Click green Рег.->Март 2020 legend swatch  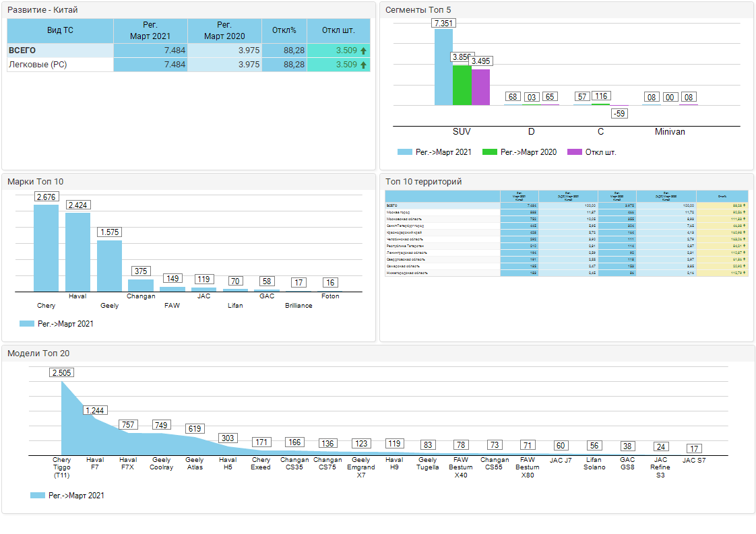coord(490,152)
